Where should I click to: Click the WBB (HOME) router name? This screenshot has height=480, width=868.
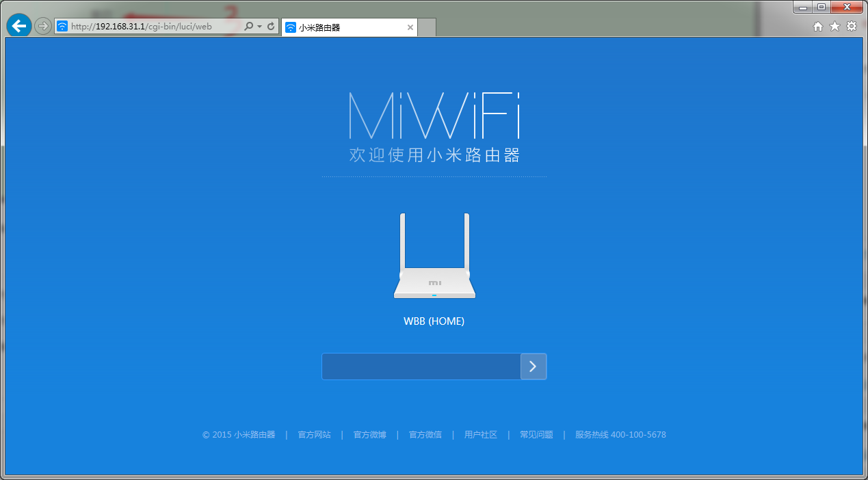(x=434, y=321)
